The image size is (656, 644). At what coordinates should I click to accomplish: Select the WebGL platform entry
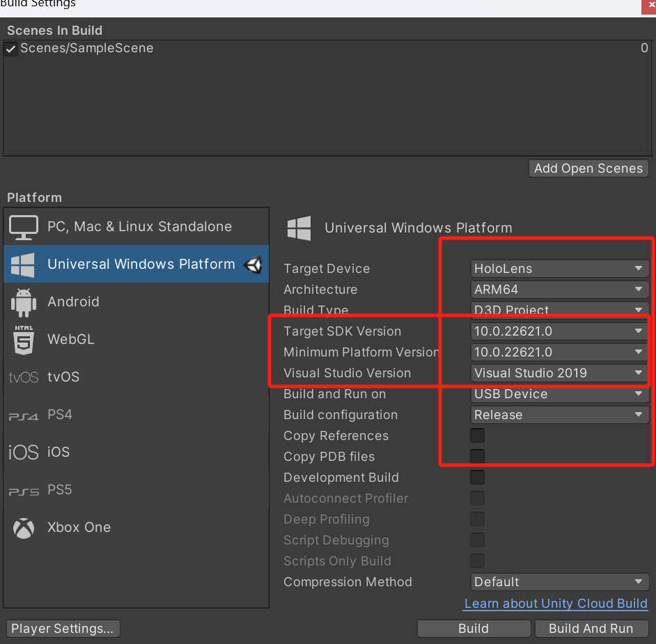pos(136,339)
